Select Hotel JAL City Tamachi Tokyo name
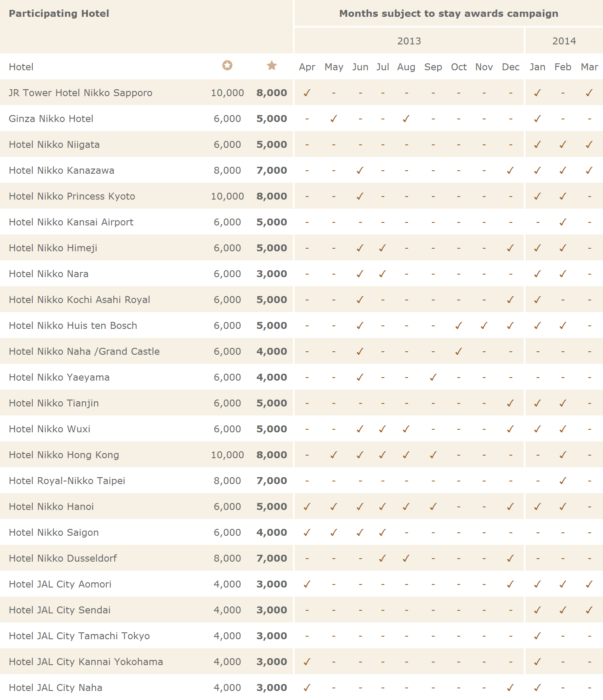Screen dimensions: 603x700 [79, 636]
